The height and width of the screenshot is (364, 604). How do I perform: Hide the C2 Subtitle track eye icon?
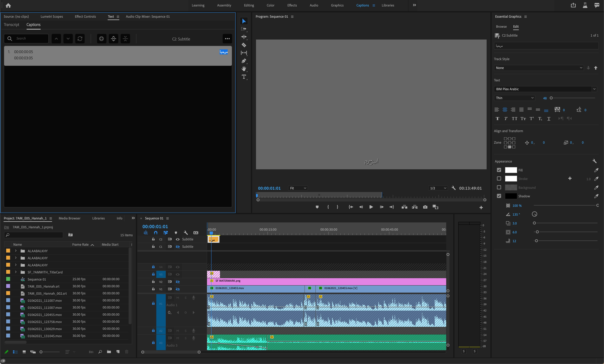[x=178, y=239]
